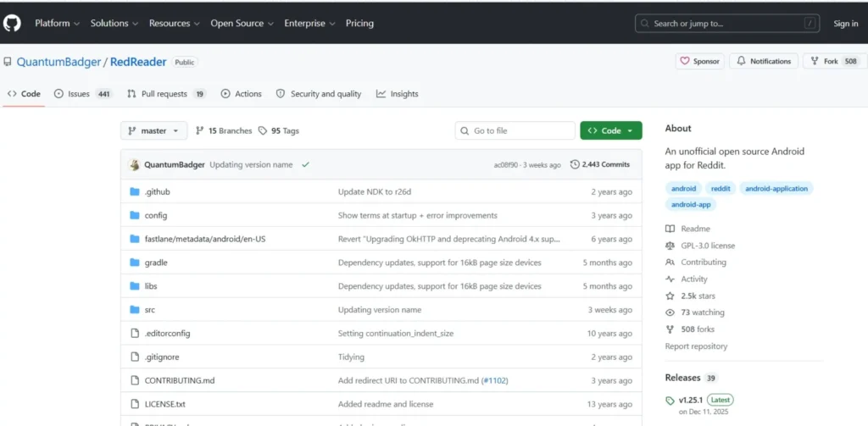Viewport: 868px width, 426px height.
Task: View the 15 Branches link
Action: coord(224,131)
